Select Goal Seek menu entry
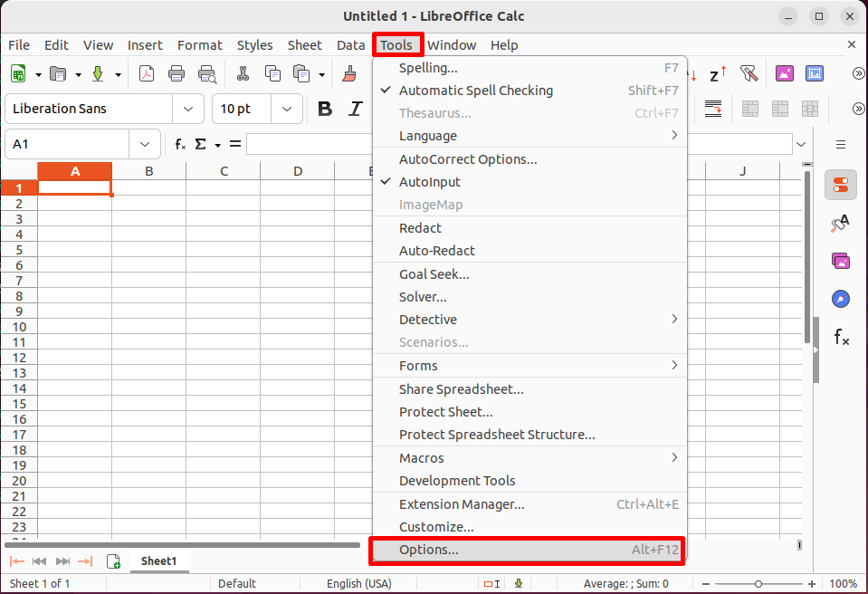The width and height of the screenshot is (868, 594). coord(529,274)
